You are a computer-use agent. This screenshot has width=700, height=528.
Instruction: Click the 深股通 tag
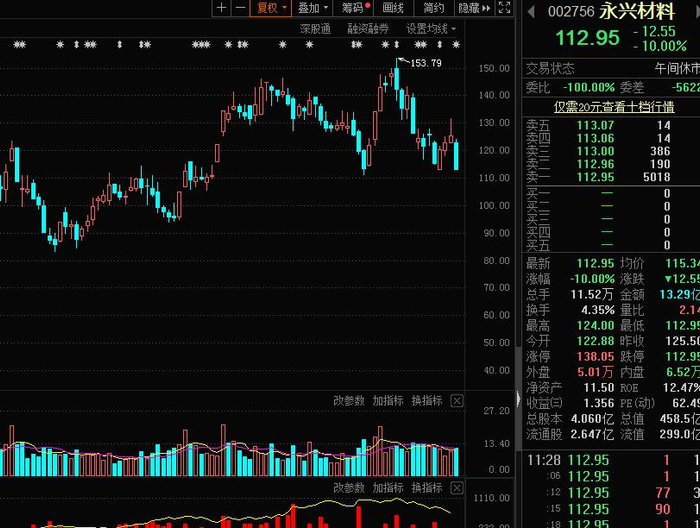click(315, 29)
